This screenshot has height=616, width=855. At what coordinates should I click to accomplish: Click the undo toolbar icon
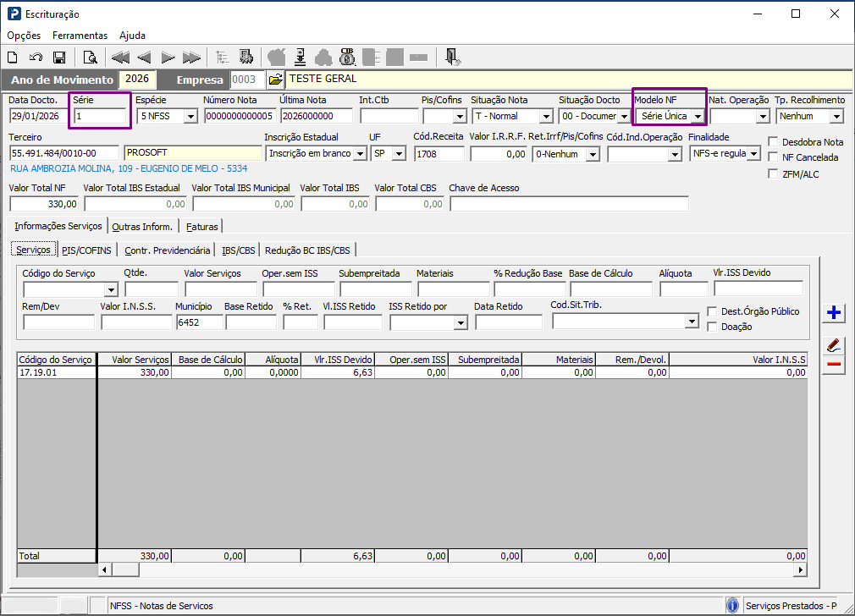pos(36,58)
